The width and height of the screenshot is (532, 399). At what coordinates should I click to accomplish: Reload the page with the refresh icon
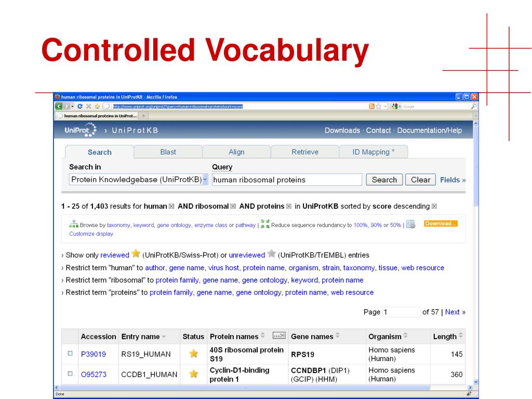tap(79, 106)
